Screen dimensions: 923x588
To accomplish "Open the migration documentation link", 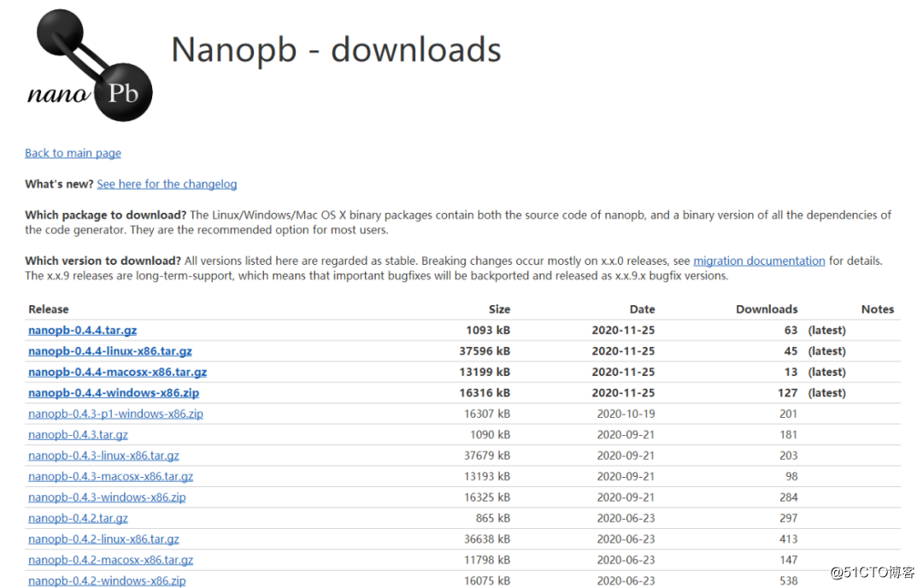I will [759, 261].
